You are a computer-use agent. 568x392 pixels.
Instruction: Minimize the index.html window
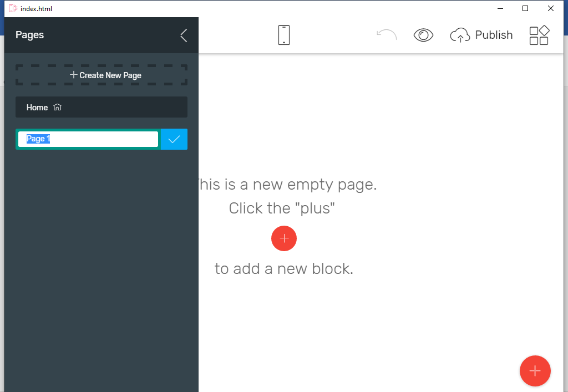click(x=500, y=8)
